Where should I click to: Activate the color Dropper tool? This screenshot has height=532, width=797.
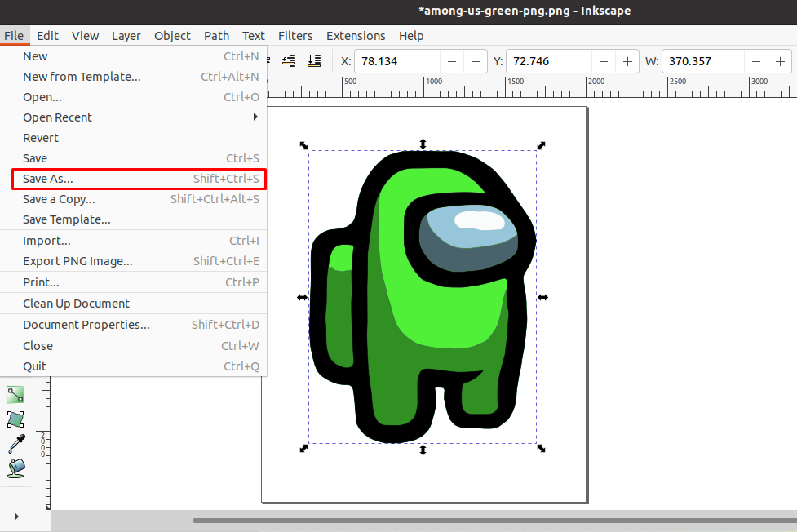click(x=15, y=444)
